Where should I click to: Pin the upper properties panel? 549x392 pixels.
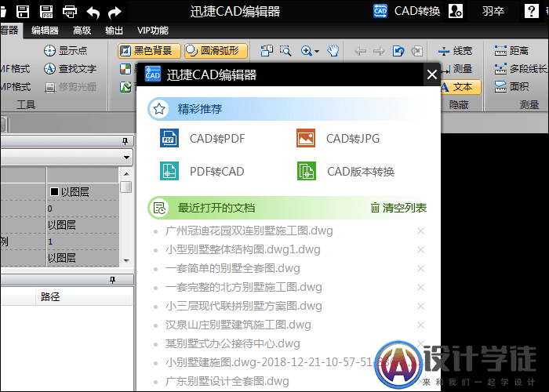coord(125,141)
